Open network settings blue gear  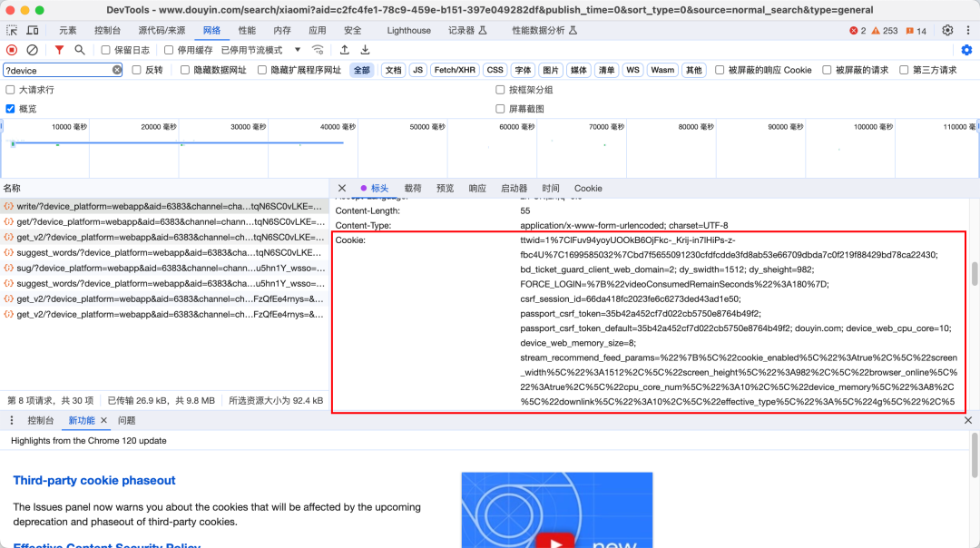click(966, 50)
